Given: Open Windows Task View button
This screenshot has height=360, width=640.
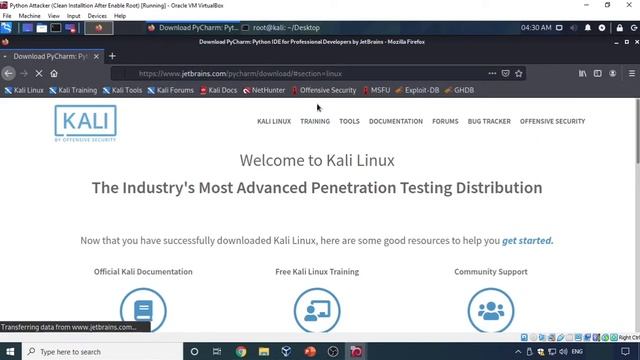Looking at the screenshot, I should [217, 351].
